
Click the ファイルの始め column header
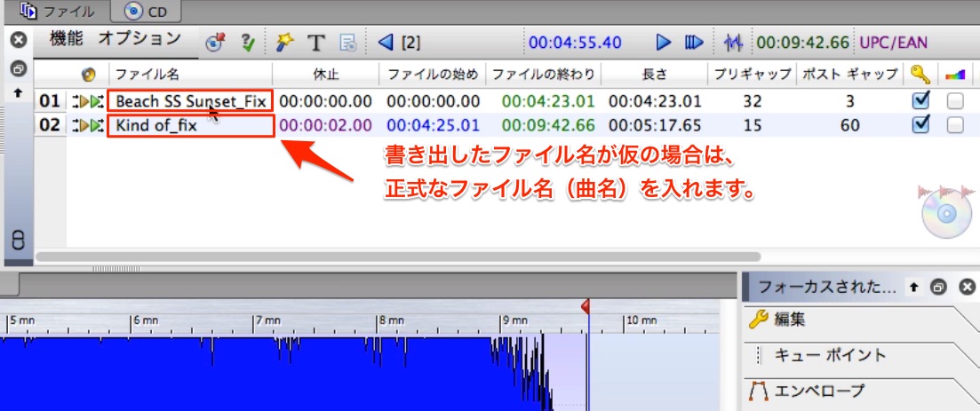(x=433, y=75)
